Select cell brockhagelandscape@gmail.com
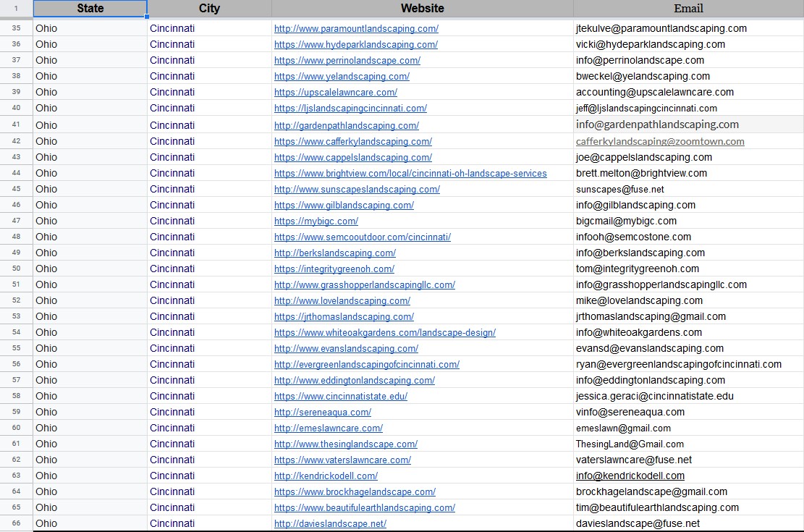This screenshot has height=532, width=804. [x=689, y=491]
